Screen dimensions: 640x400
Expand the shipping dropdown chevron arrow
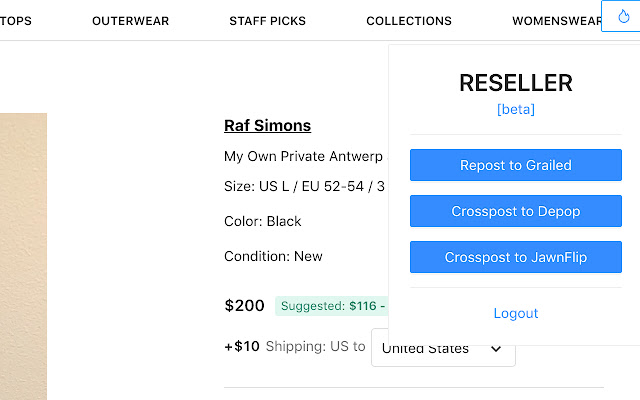tap(496, 349)
